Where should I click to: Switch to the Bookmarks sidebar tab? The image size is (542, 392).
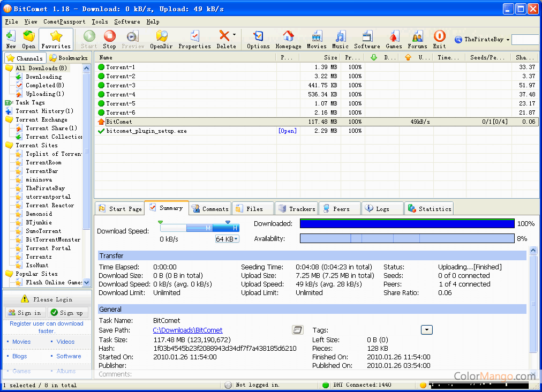68,58
